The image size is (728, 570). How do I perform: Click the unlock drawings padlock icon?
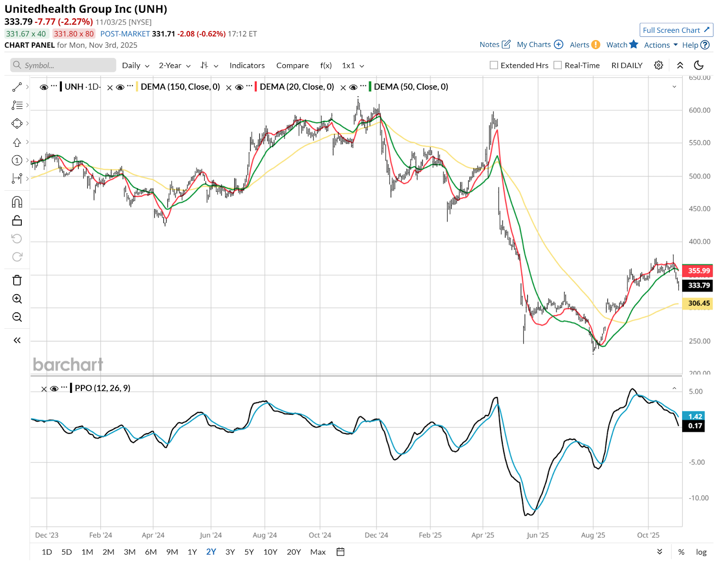17,221
